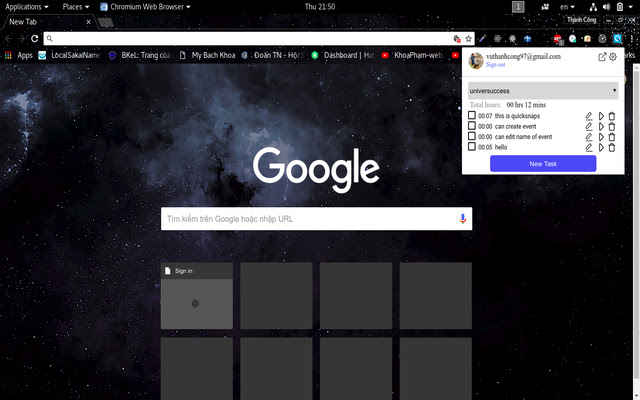Click the Thành Công profile button
This screenshot has height=400, width=640.
coord(581,20)
